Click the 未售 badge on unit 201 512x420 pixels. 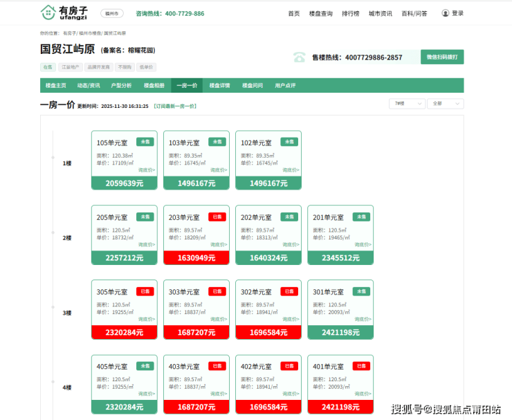(x=360, y=217)
